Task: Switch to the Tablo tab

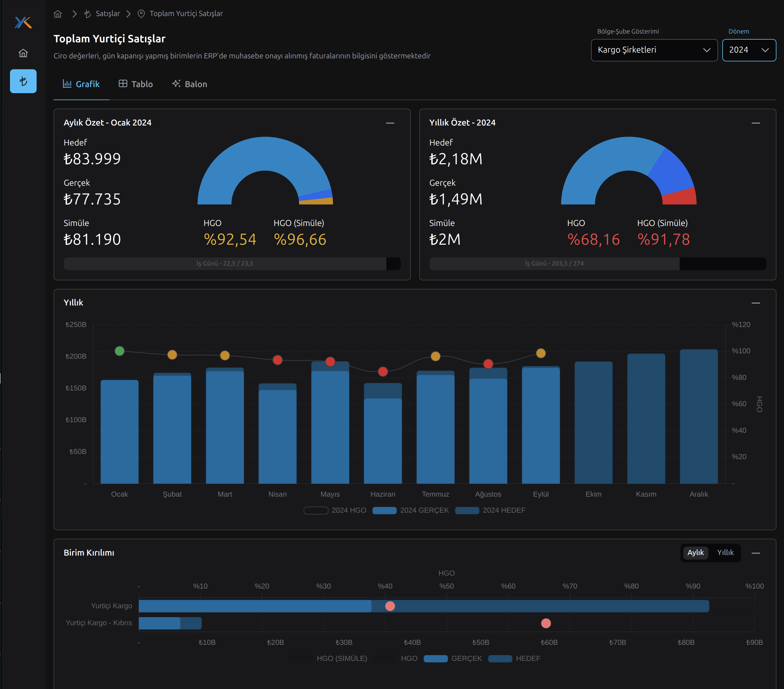Action: 136,84
